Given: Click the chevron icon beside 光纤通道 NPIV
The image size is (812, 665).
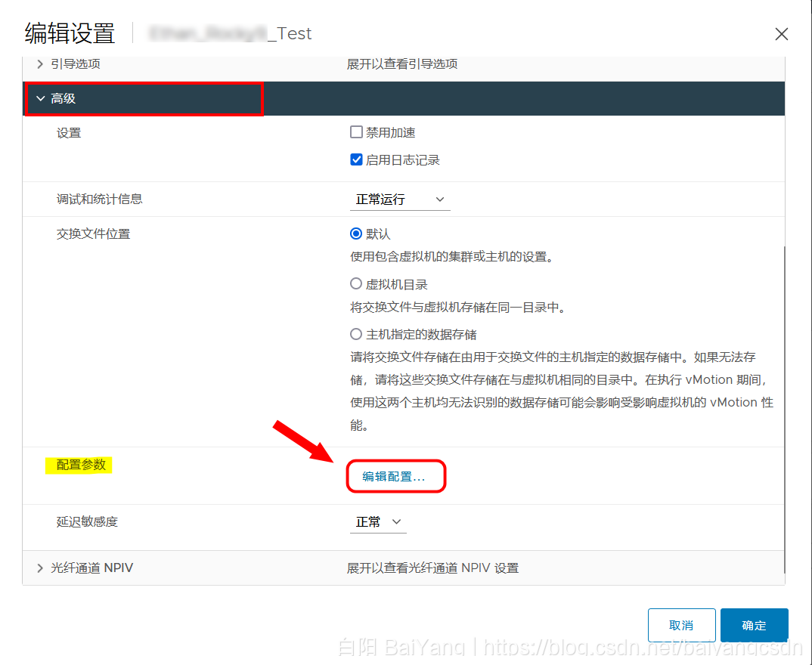Looking at the screenshot, I should (x=39, y=568).
